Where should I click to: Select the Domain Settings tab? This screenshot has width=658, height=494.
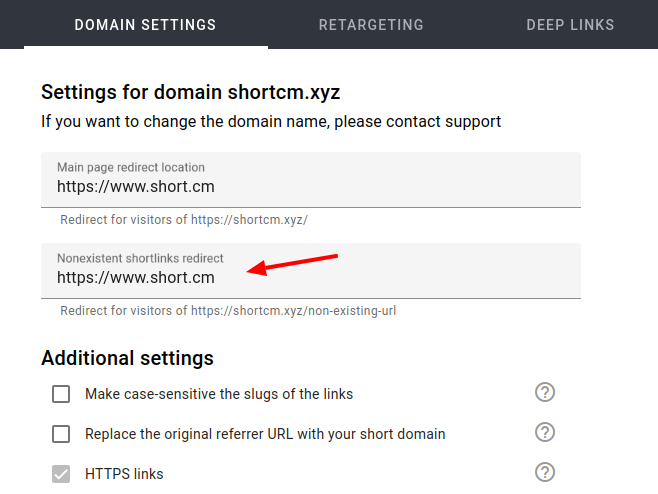coord(145,25)
